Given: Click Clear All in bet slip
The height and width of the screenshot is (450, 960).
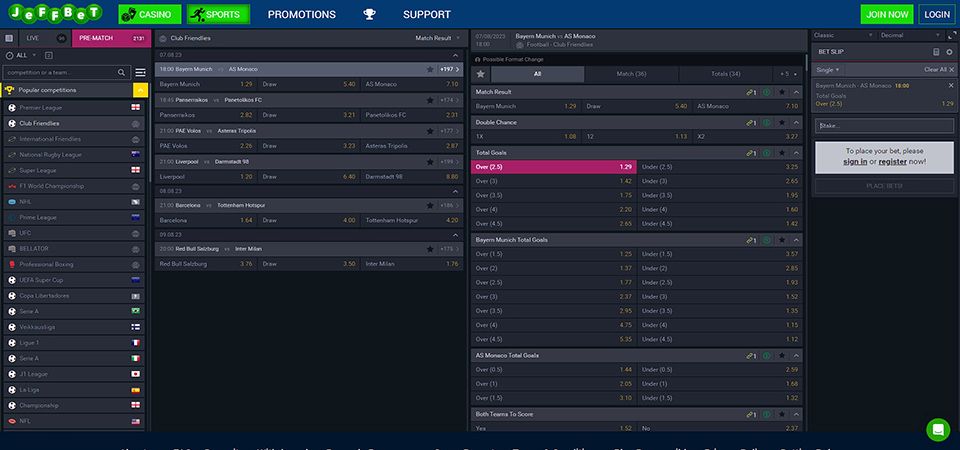Looking at the screenshot, I should [939, 70].
